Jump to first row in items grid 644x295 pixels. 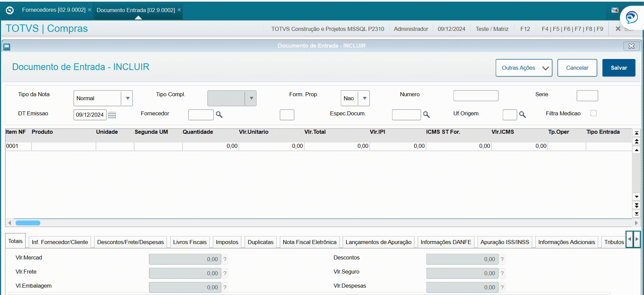636,133
